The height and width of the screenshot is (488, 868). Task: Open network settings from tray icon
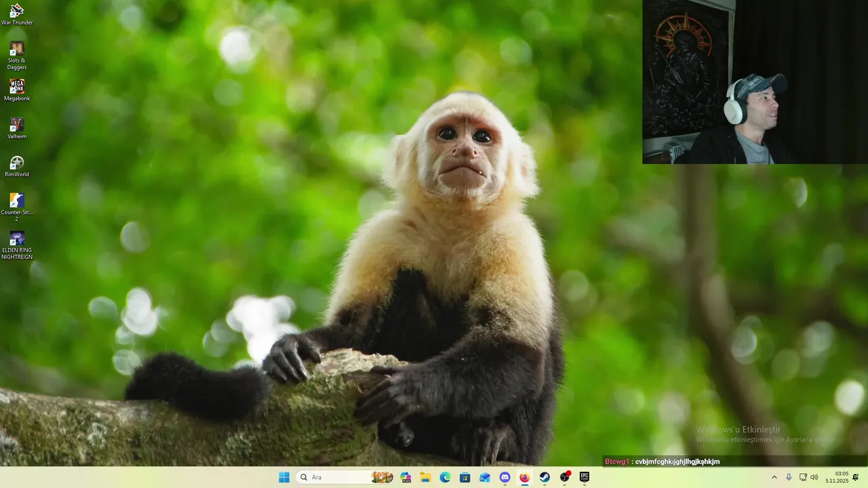[803, 477]
